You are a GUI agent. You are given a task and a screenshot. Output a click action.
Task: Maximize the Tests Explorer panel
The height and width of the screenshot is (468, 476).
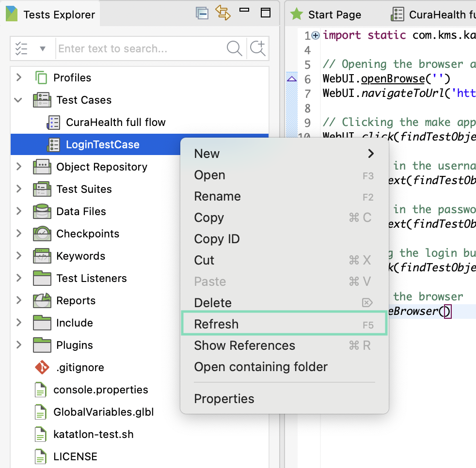tap(266, 13)
